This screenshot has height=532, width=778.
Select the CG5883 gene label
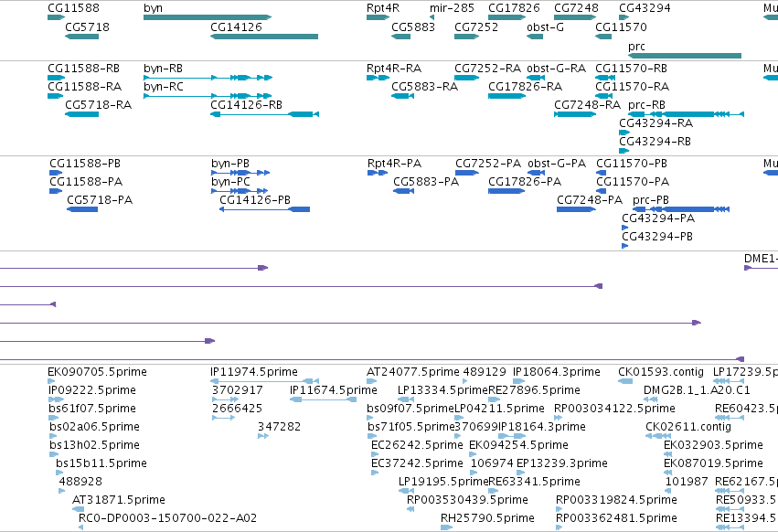pos(413,27)
